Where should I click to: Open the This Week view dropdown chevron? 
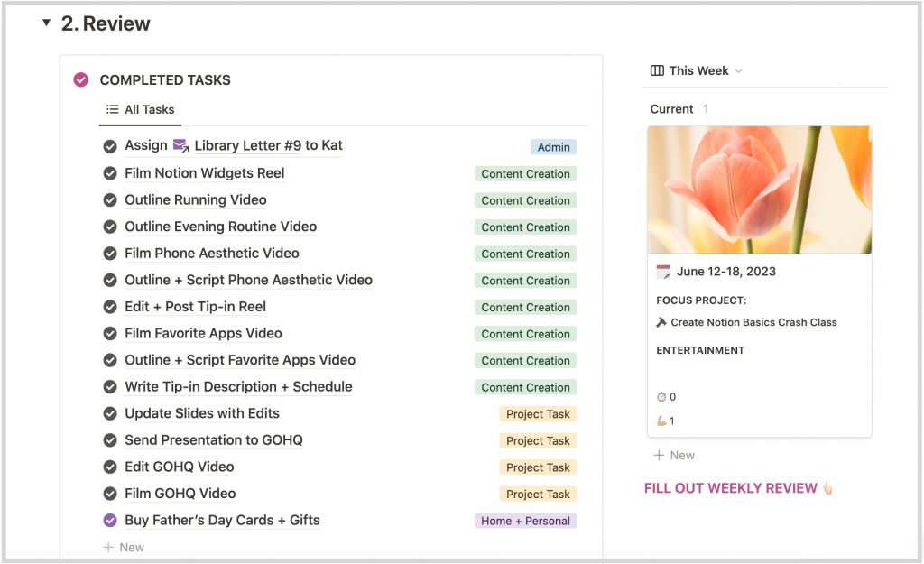[739, 71]
